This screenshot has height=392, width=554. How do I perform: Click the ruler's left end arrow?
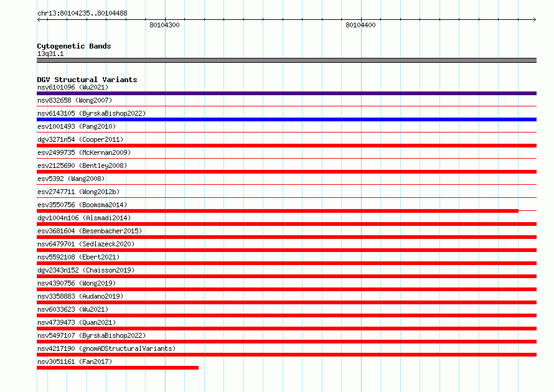pyautogui.click(x=39, y=19)
